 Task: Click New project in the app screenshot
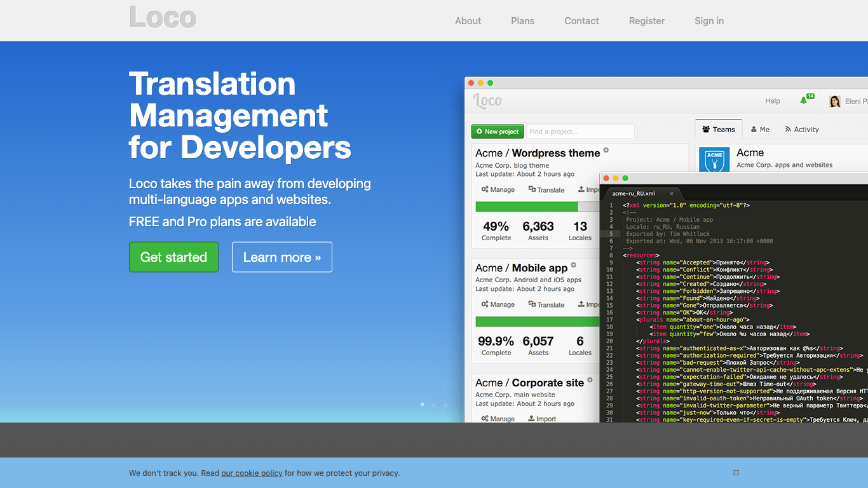(x=498, y=132)
